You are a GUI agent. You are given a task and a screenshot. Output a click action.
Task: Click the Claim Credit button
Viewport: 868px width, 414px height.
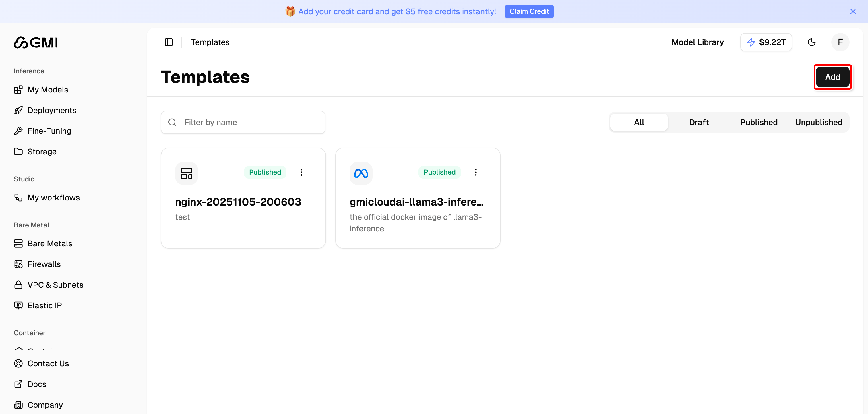(x=529, y=11)
